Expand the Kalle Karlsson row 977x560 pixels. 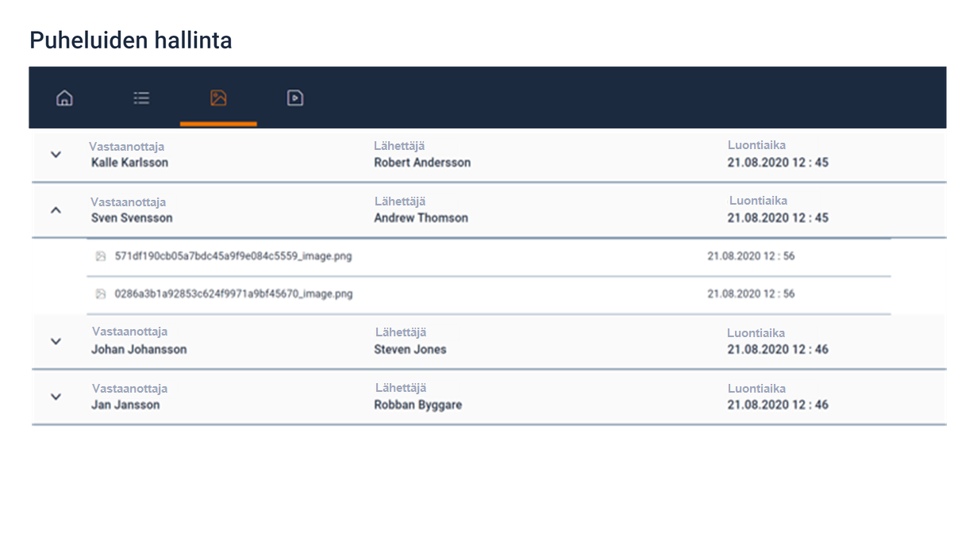click(56, 155)
